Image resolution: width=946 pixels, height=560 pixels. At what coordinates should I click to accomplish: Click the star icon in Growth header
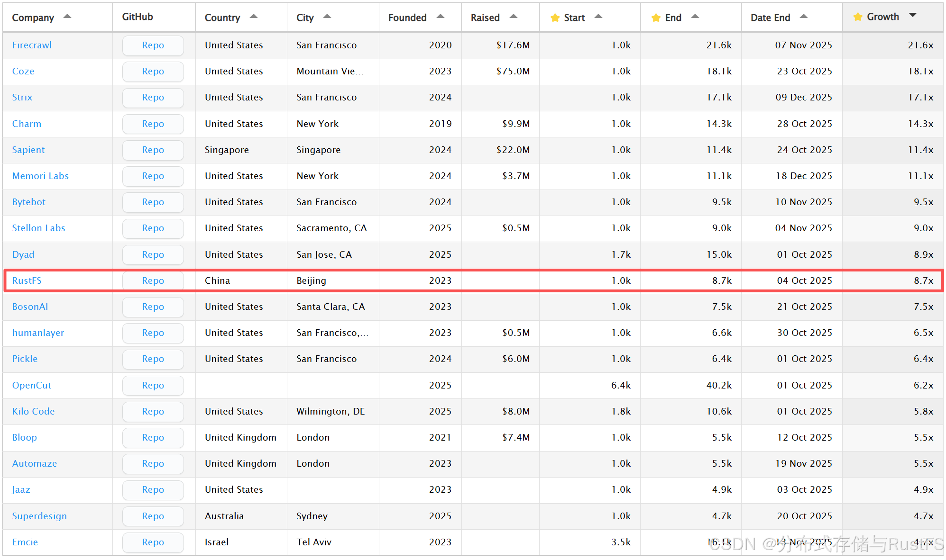coord(858,17)
